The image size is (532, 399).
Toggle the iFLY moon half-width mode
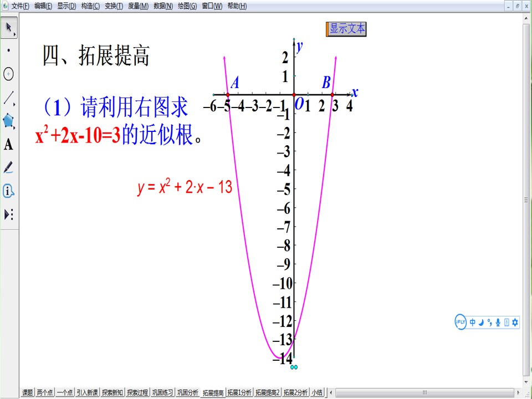(481, 323)
